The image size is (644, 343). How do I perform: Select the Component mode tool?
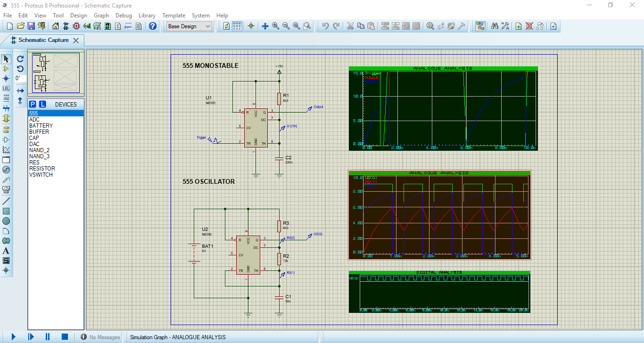(x=6, y=69)
